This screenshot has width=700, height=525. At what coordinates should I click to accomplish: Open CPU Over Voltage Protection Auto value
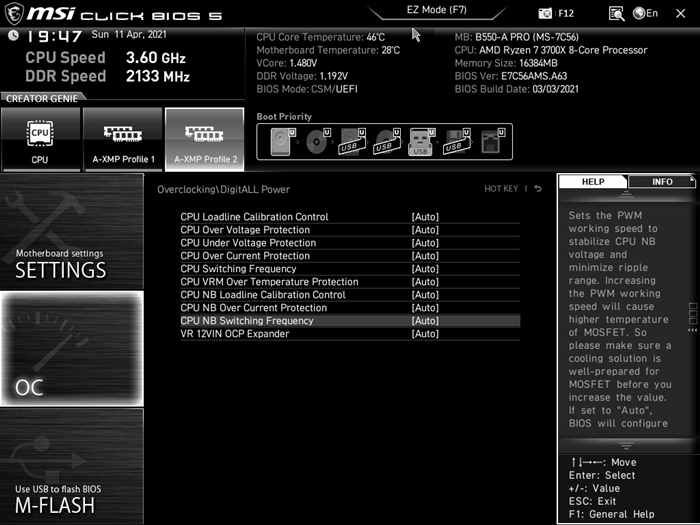[x=425, y=230]
